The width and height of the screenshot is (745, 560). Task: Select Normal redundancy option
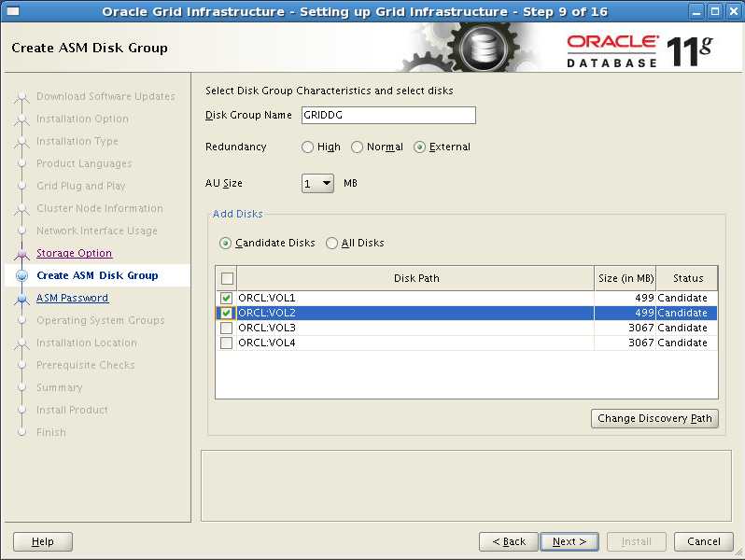click(x=357, y=147)
